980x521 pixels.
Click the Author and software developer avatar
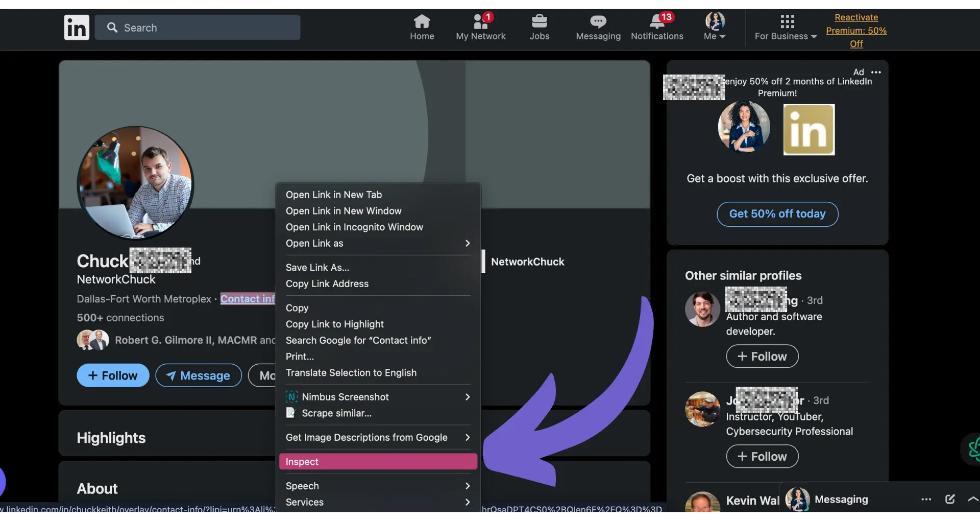pos(702,309)
